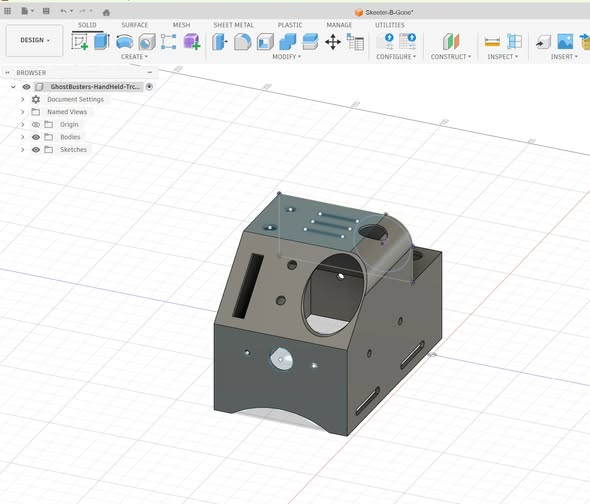The image size is (590, 504).
Task: Select the Shell tool icon
Action: click(x=265, y=42)
